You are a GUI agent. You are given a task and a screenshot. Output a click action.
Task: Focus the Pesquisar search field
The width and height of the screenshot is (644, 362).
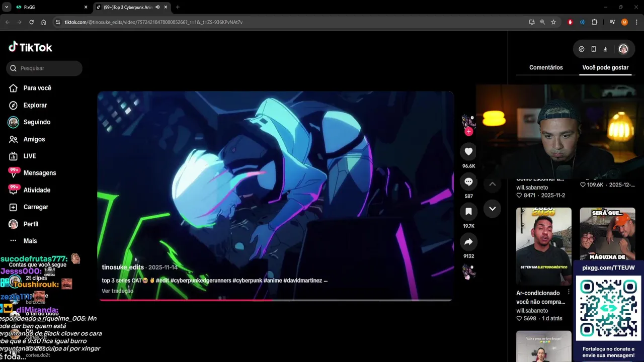pyautogui.click(x=44, y=68)
